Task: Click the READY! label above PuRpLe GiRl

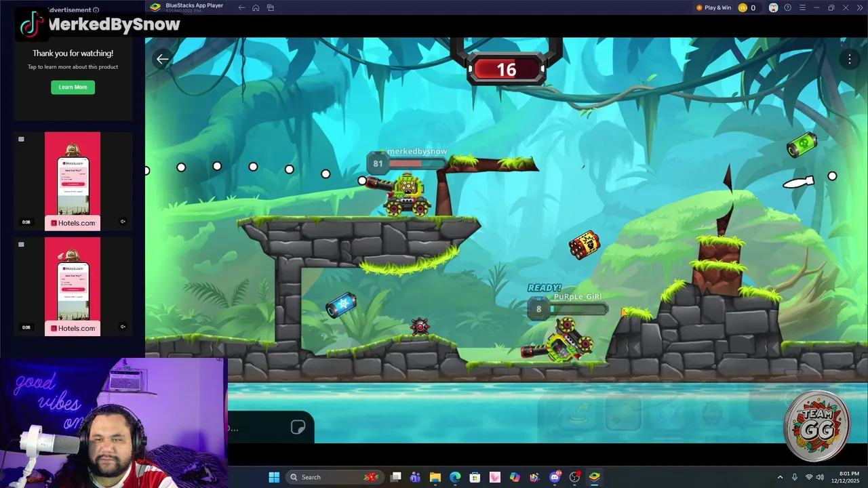Action: click(545, 288)
